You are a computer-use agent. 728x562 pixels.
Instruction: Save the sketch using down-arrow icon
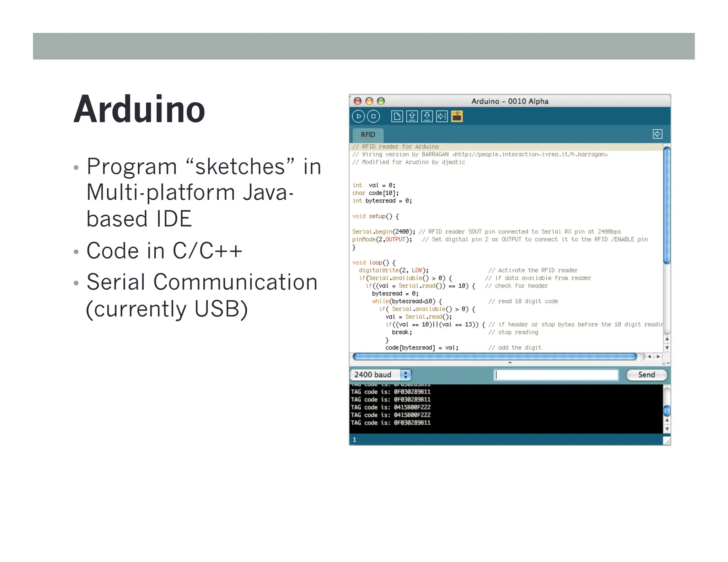click(427, 116)
